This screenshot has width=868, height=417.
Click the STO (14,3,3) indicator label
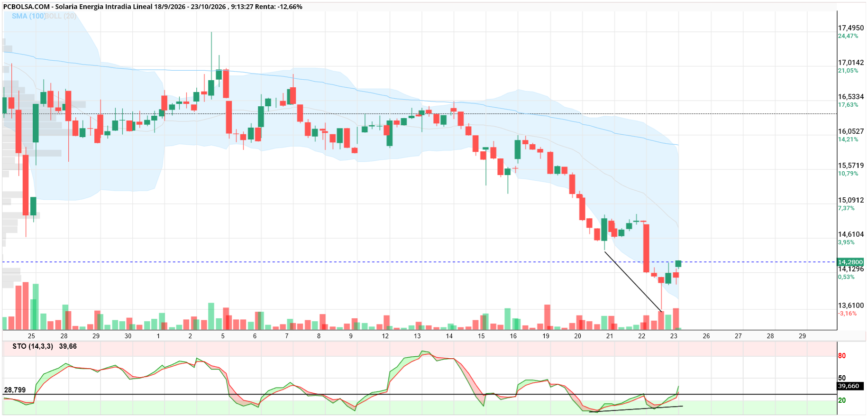click(x=33, y=346)
